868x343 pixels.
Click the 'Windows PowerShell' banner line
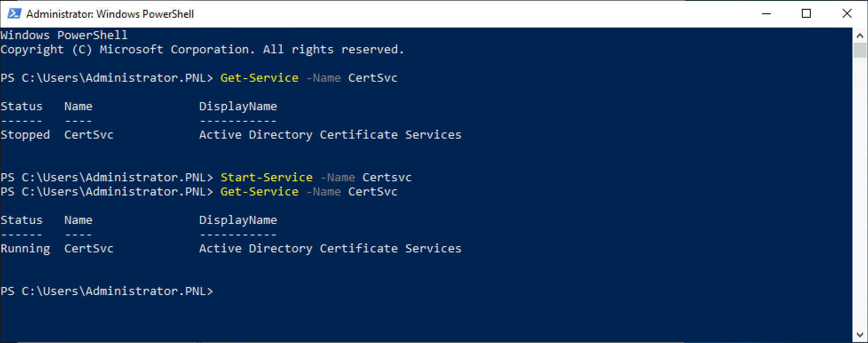[x=64, y=35]
